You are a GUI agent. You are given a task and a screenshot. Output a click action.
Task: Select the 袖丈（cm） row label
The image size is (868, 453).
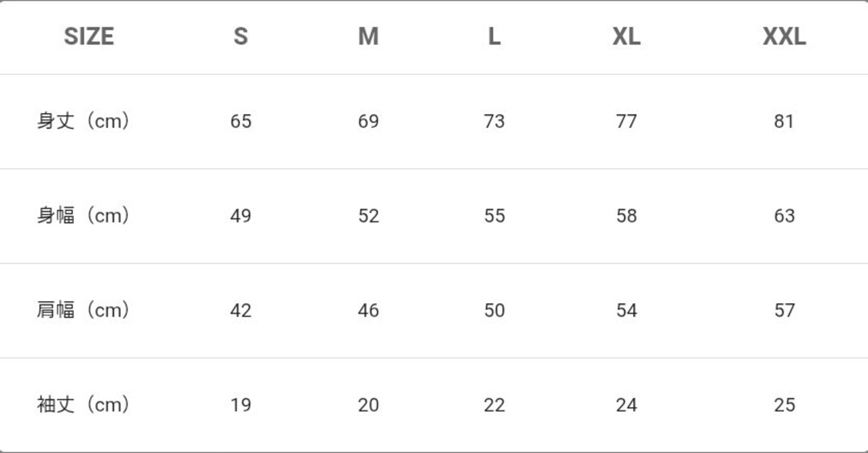(x=83, y=405)
